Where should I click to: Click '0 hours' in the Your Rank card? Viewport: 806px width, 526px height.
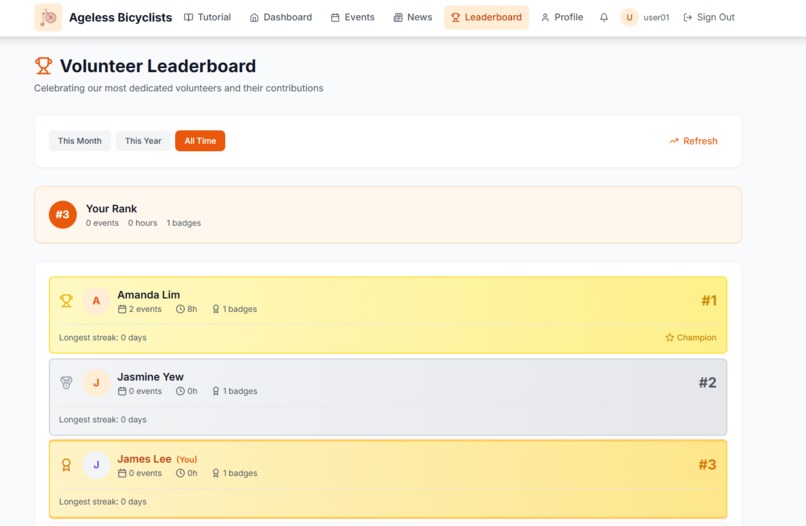(x=142, y=223)
